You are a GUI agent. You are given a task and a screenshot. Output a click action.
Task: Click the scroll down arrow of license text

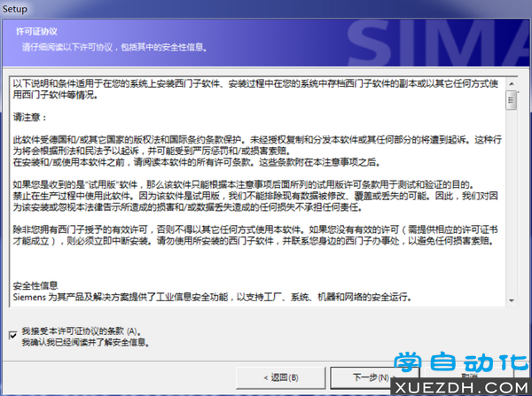click(512, 300)
